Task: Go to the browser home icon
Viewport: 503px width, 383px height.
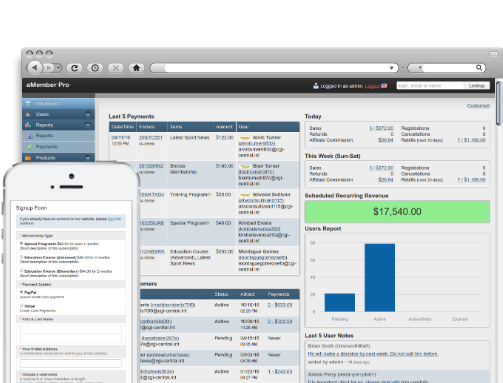Action: [136, 68]
